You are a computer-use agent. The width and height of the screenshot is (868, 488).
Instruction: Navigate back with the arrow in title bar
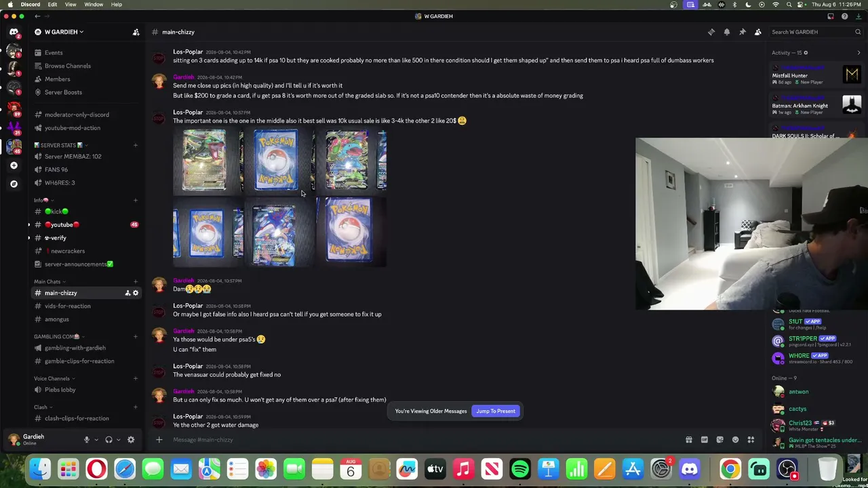(37, 16)
